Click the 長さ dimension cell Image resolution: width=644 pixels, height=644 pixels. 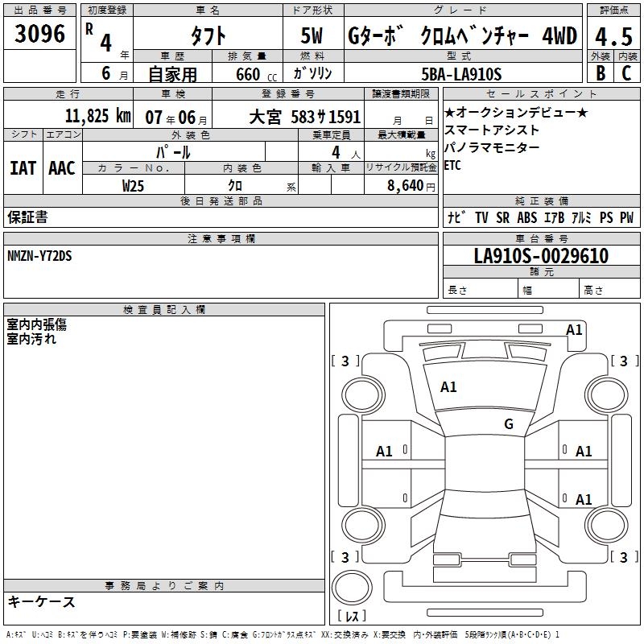point(480,288)
